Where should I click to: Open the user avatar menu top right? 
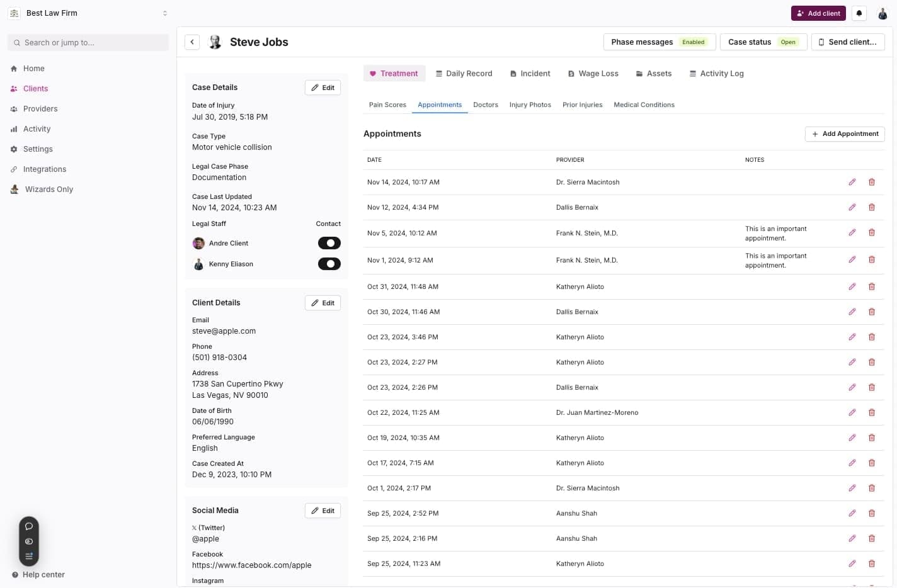coord(883,13)
